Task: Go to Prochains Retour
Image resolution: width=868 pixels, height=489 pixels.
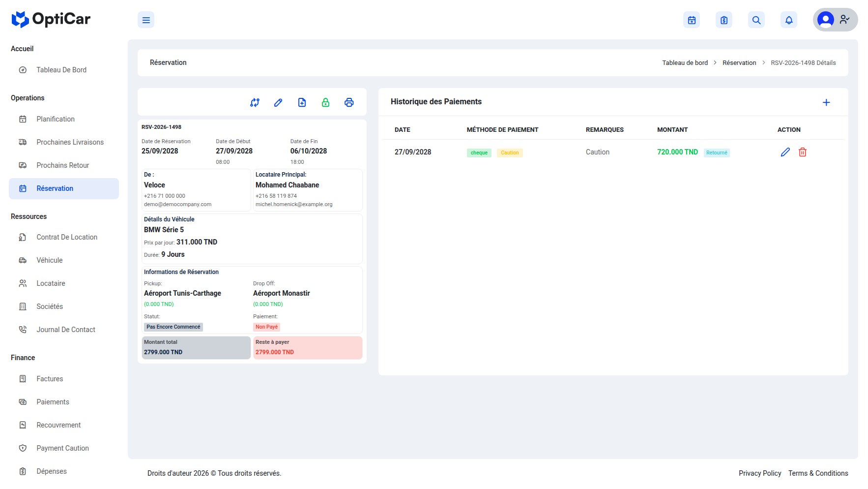Action: (64, 165)
